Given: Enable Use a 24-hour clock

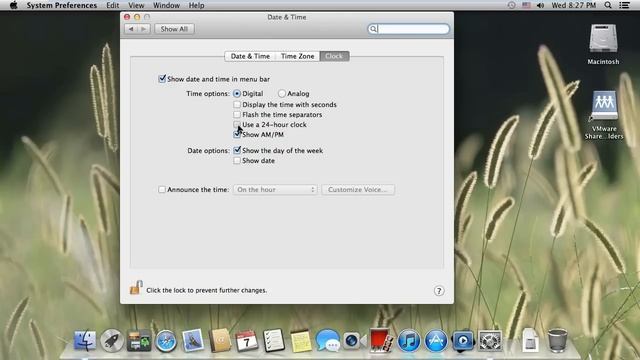Looking at the screenshot, I should click(237, 124).
